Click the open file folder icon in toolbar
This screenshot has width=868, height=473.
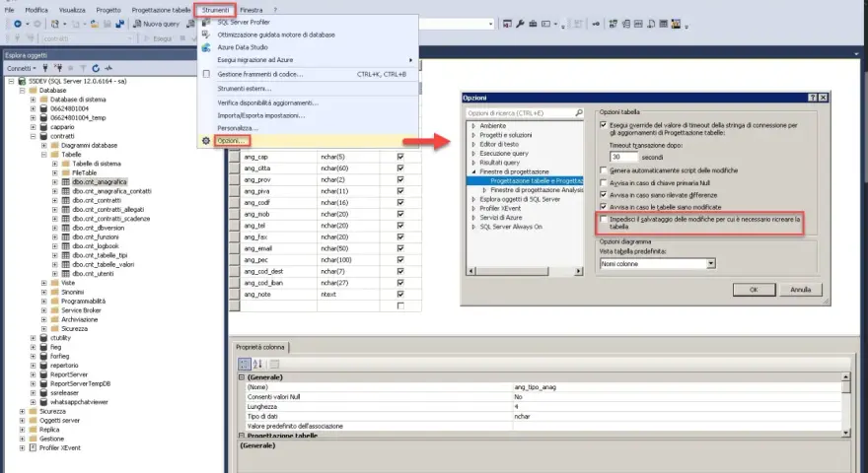click(x=95, y=24)
